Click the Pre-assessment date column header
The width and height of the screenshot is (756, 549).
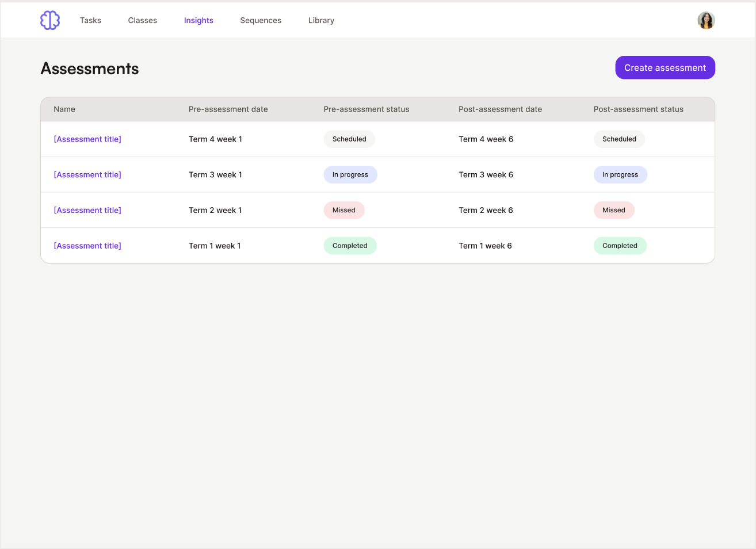click(x=228, y=109)
